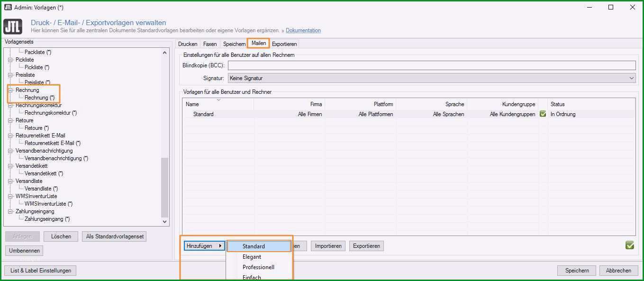Screen dimensions: 644x281
Task: Click the green check in the Standard row
Action: (x=543, y=114)
